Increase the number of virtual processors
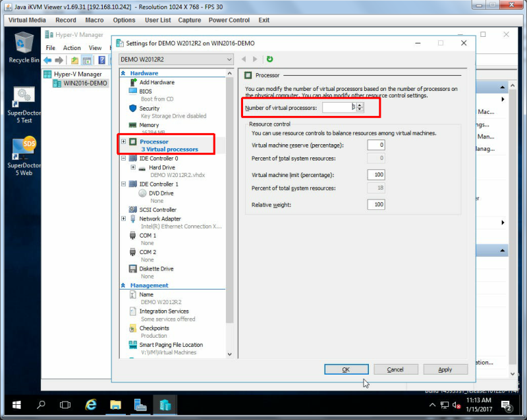 [x=360, y=105]
